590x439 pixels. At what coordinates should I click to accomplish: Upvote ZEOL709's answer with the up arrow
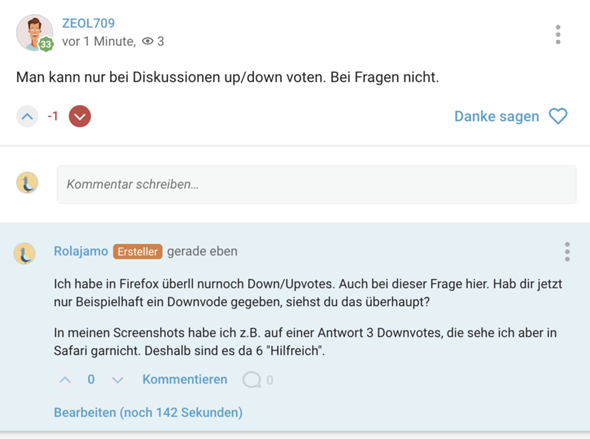pyautogui.click(x=27, y=116)
